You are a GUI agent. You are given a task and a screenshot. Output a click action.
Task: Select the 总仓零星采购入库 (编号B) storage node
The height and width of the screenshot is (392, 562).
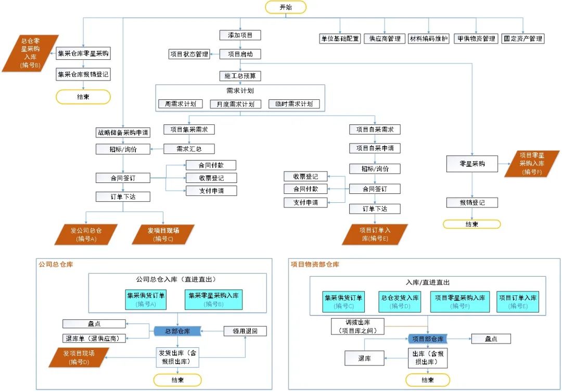tap(30, 54)
